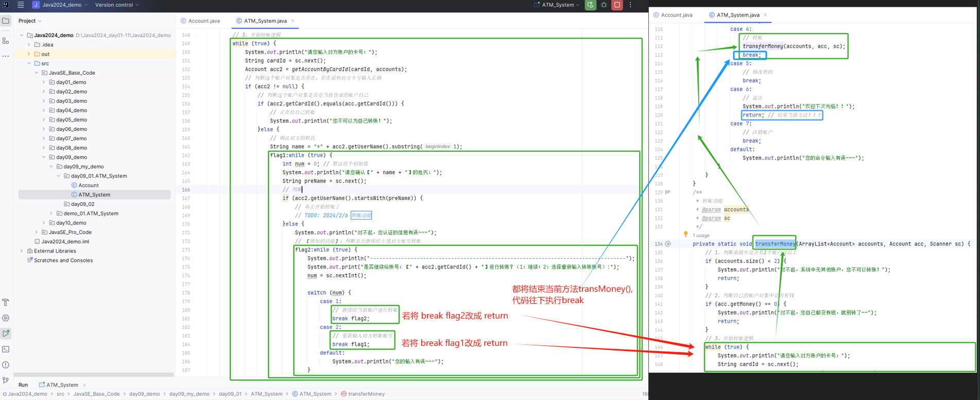Click JavaSE_Base_Code breadcrumb

[96, 394]
